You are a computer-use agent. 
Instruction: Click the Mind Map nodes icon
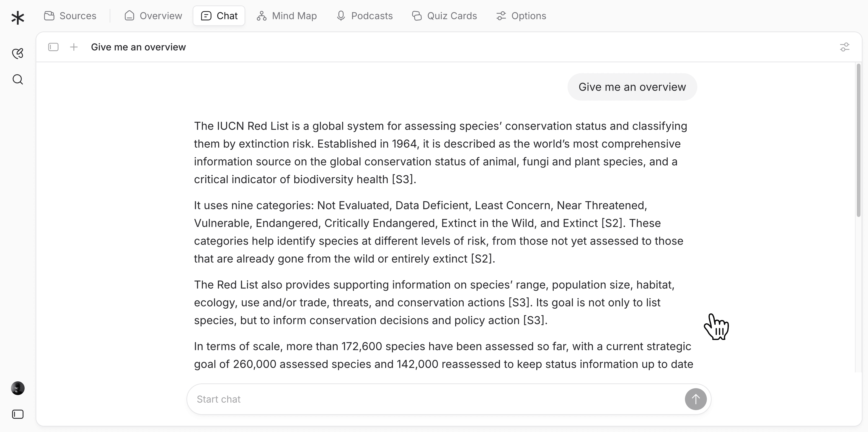(261, 16)
